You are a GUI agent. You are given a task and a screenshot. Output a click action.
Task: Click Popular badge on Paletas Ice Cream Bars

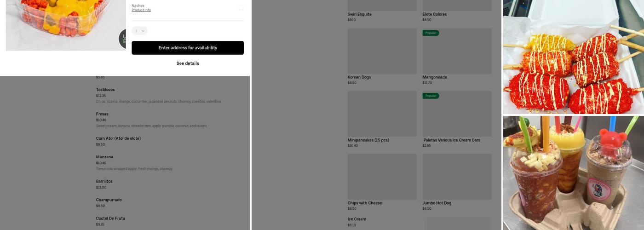click(x=431, y=96)
